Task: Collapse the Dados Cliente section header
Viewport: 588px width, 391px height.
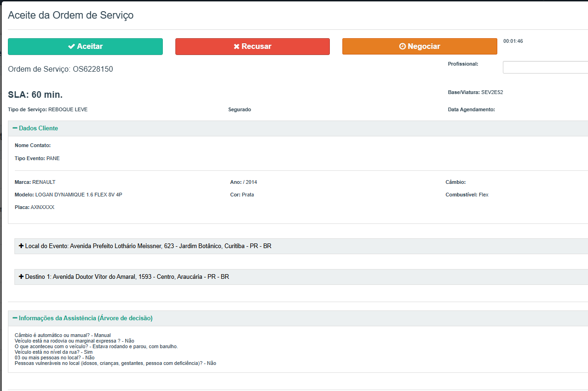Action: point(38,128)
